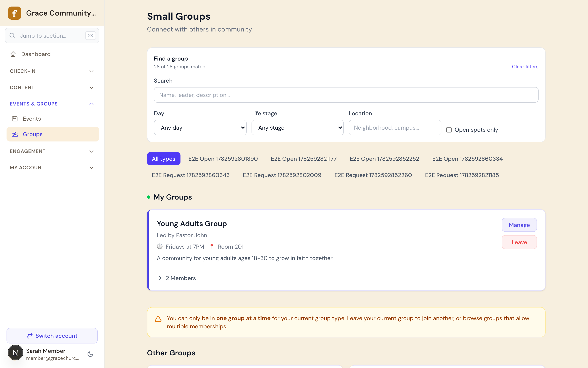Select the E2E Request 1782592860343 filter
Viewport: 588px width, 368px height.
click(191, 175)
